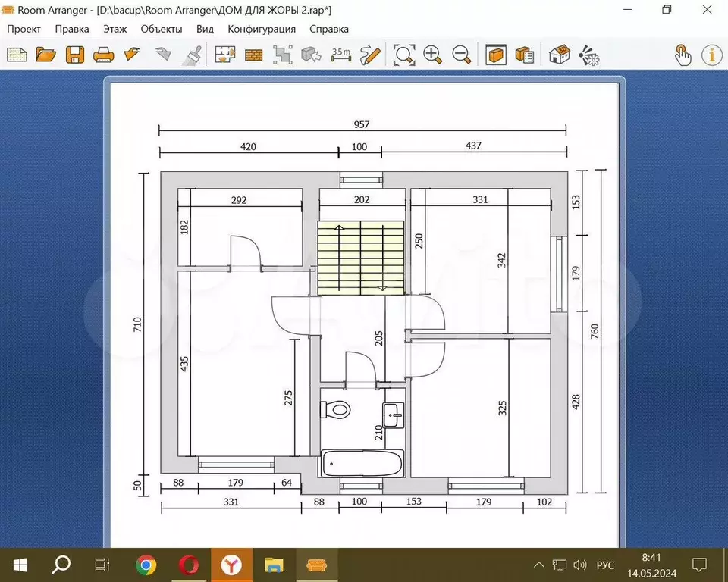728x582 pixels.
Task: Toggle touch mode hand icon
Action: tap(682, 55)
